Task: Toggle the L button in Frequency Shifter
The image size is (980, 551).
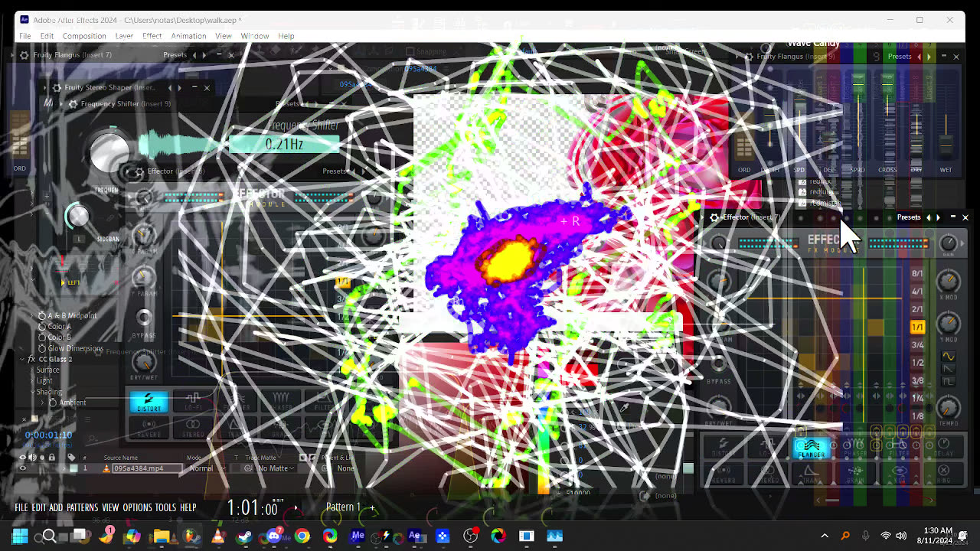Action: tap(79, 240)
